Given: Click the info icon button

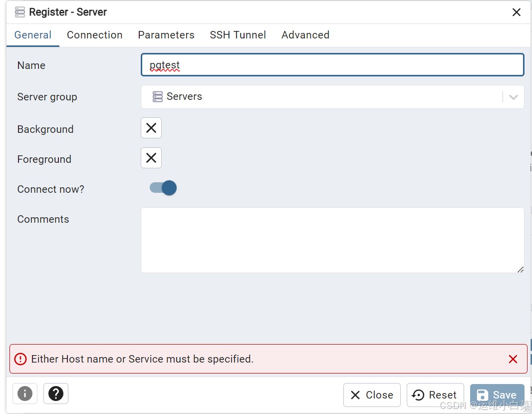Looking at the screenshot, I should click(x=25, y=394).
